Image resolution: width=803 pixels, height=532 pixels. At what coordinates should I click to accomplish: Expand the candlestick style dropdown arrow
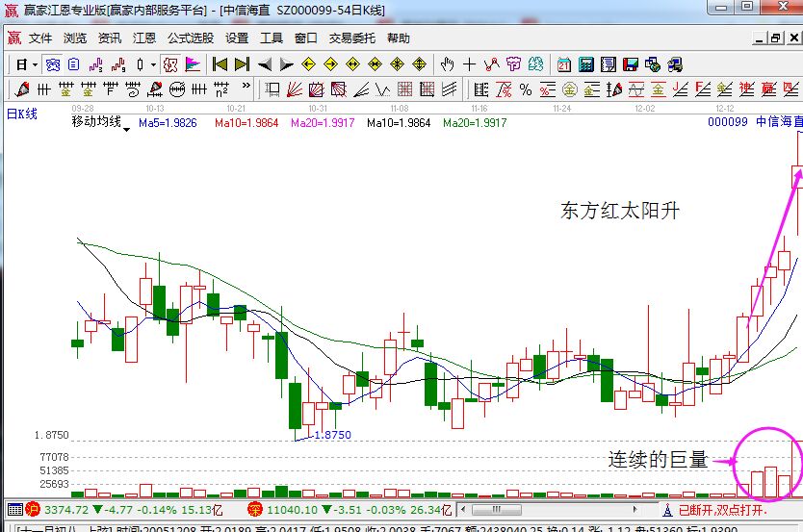click(x=153, y=64)
